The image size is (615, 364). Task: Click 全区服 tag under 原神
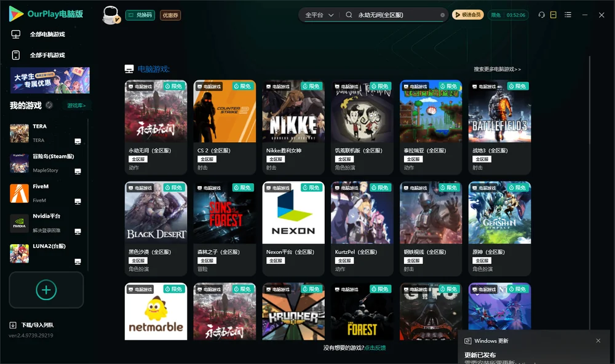click(482, 261)
